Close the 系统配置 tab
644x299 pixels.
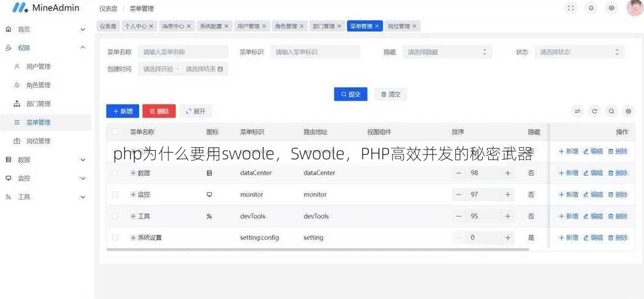(226, 26)
